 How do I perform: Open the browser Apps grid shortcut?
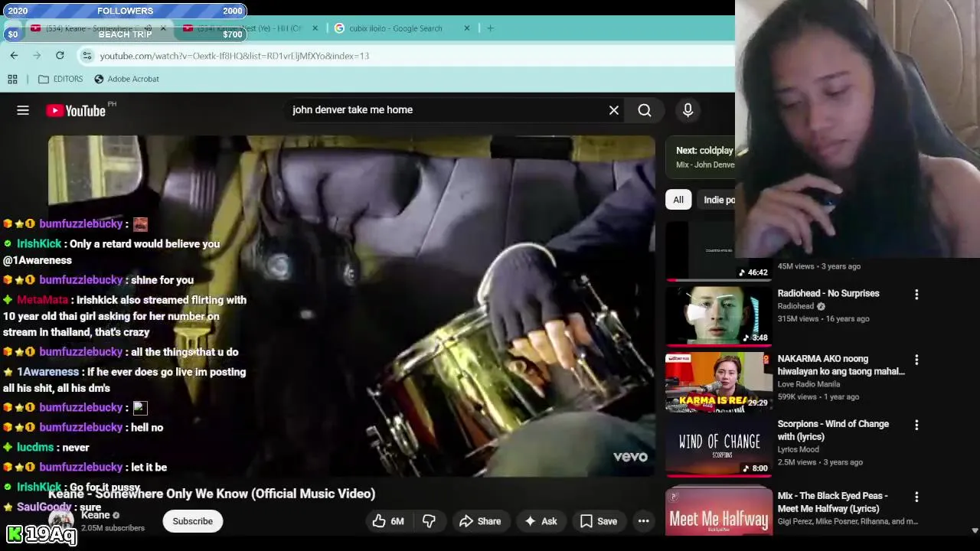click(x=12, y=79)
